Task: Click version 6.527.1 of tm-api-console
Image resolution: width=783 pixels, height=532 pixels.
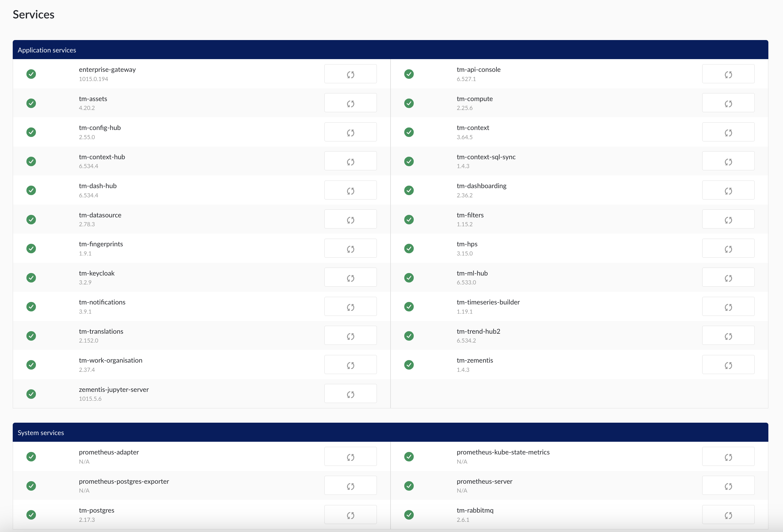Action: pyautogui.click(x=466, y=79)
